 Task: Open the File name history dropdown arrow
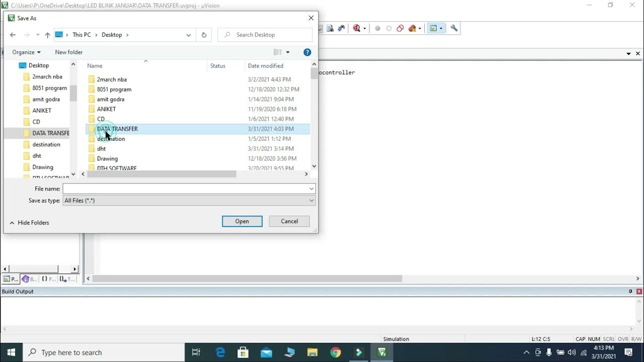pyautogui.click(x=312, y=189)
